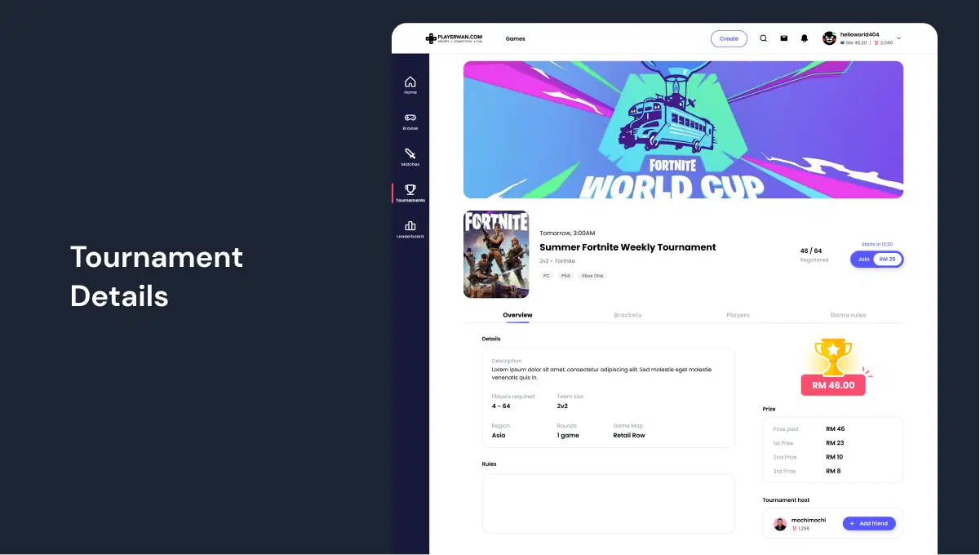Screen dimensions: 980x555
Task: Open the notifications bell icon
Action: point(805,38)
